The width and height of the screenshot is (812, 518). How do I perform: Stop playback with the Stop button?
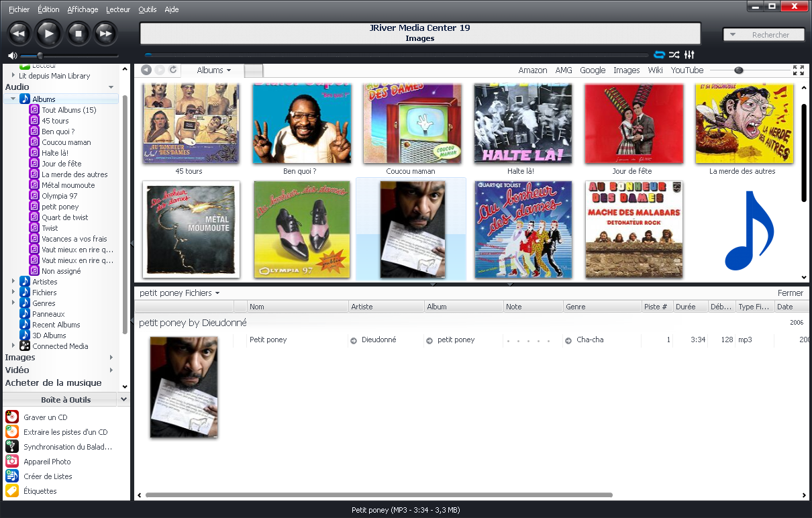(78, 33)
